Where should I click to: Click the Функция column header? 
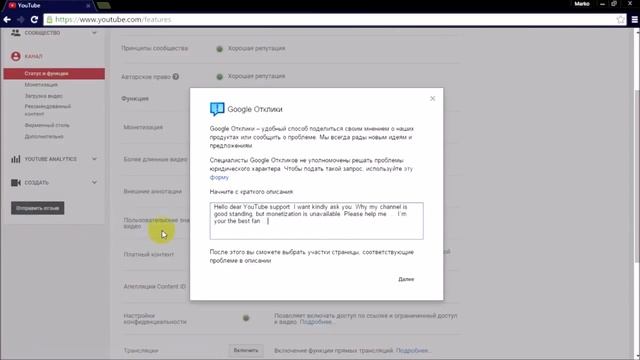pyautogui.click(x=135, y=99)
